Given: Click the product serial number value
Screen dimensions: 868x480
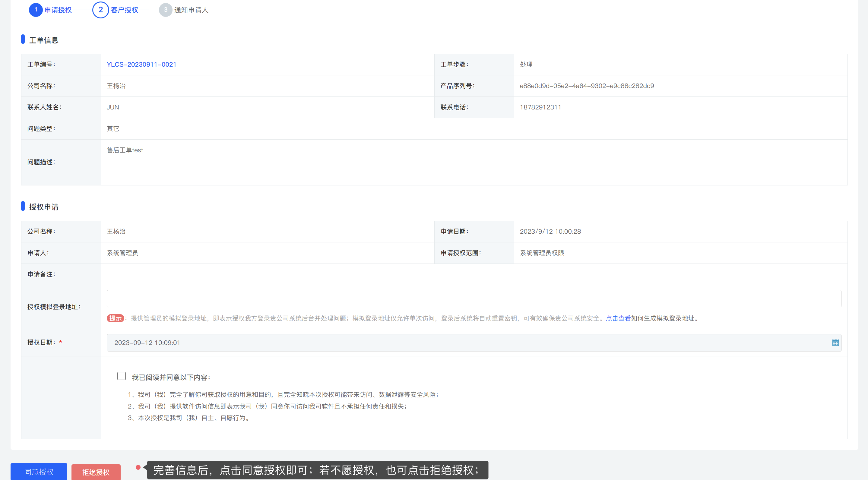Looking at the screenshot, I should 586,86.
